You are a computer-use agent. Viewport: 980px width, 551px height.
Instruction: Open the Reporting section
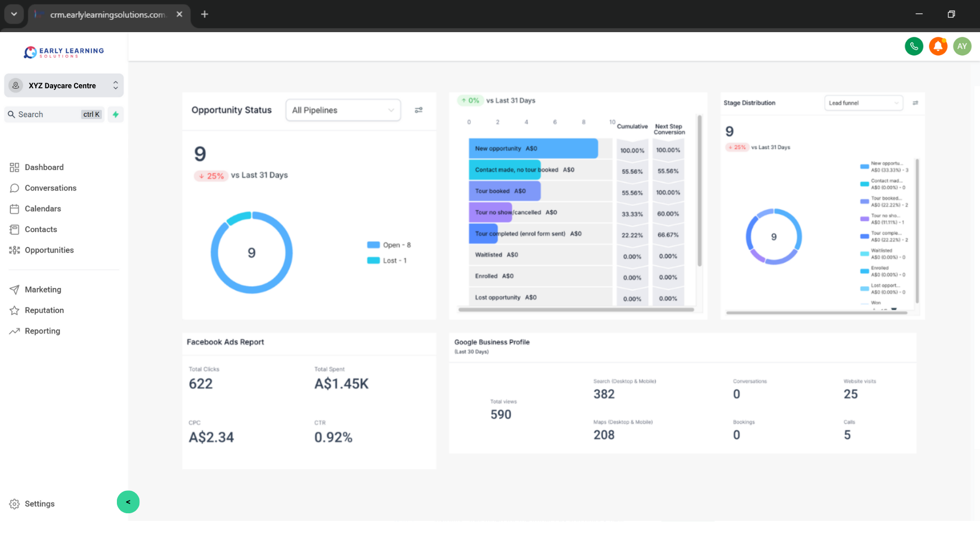[42, 331]
